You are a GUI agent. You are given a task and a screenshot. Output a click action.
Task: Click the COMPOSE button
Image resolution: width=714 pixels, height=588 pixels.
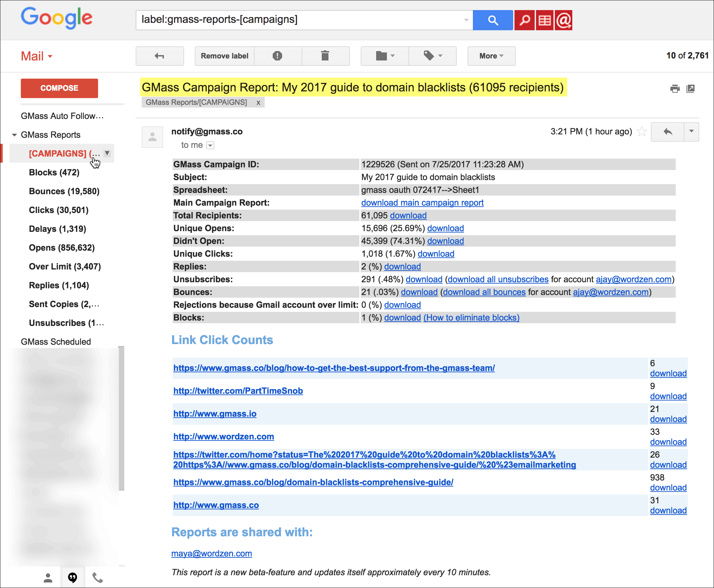(x=59, y=88)
